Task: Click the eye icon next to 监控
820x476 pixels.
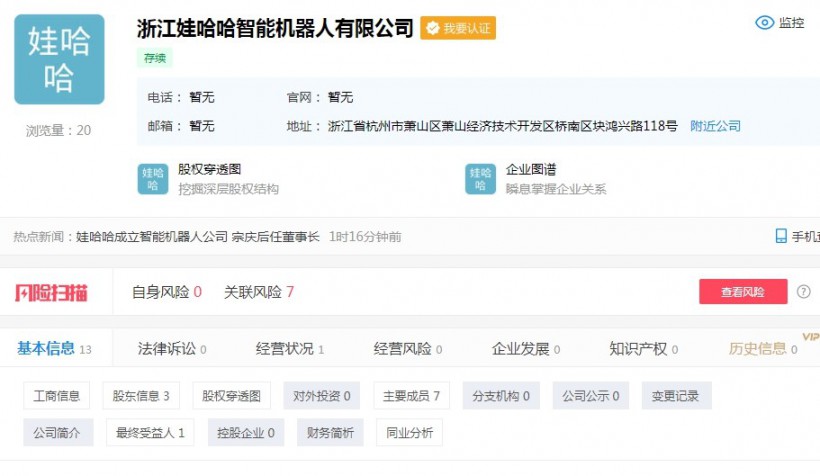Action: pos(764,22)
